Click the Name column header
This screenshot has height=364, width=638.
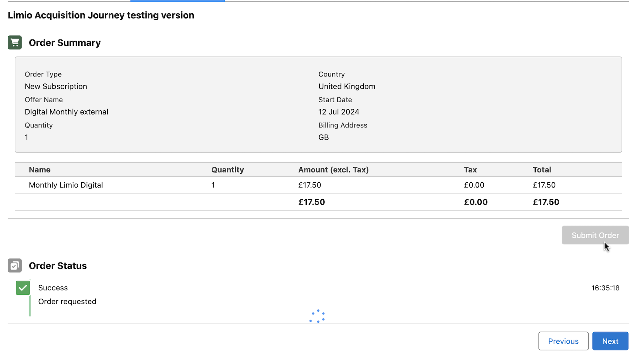40,170
